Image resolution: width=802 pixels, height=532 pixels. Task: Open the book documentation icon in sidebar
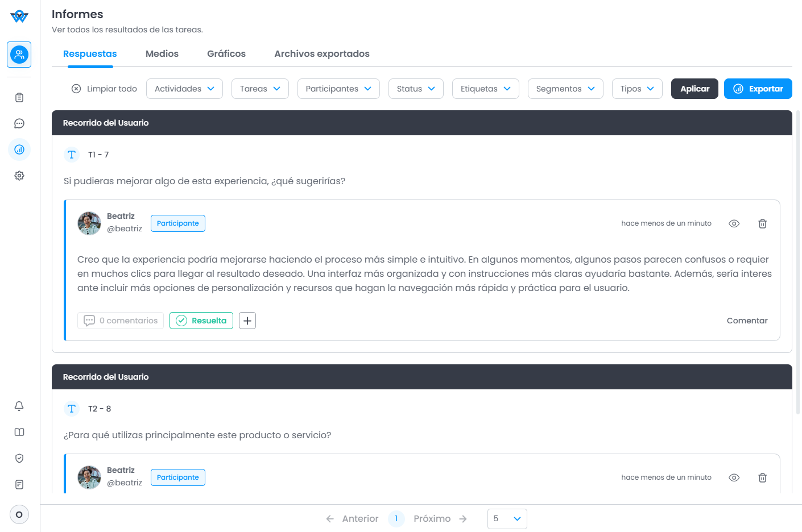(19, 432)
